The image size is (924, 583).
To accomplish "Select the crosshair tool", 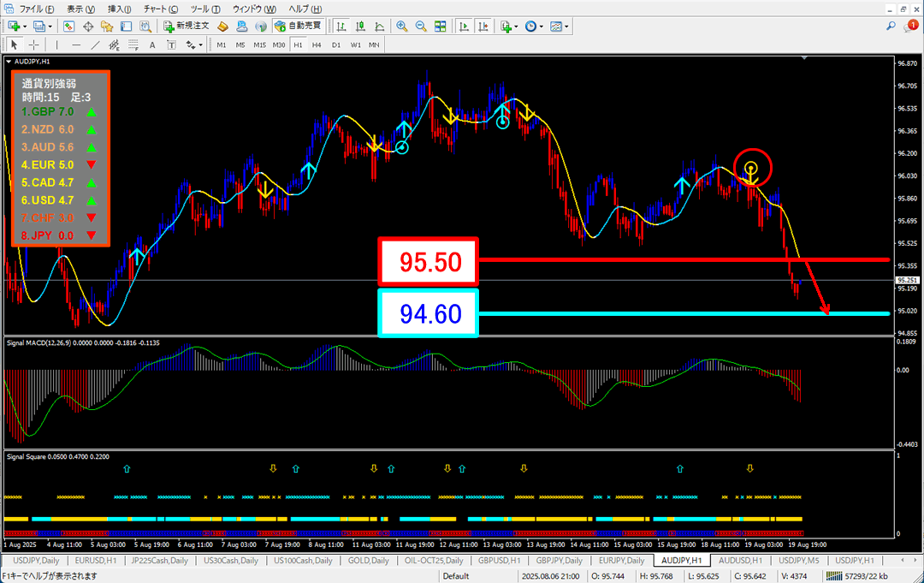I will [x=33, y=45].
